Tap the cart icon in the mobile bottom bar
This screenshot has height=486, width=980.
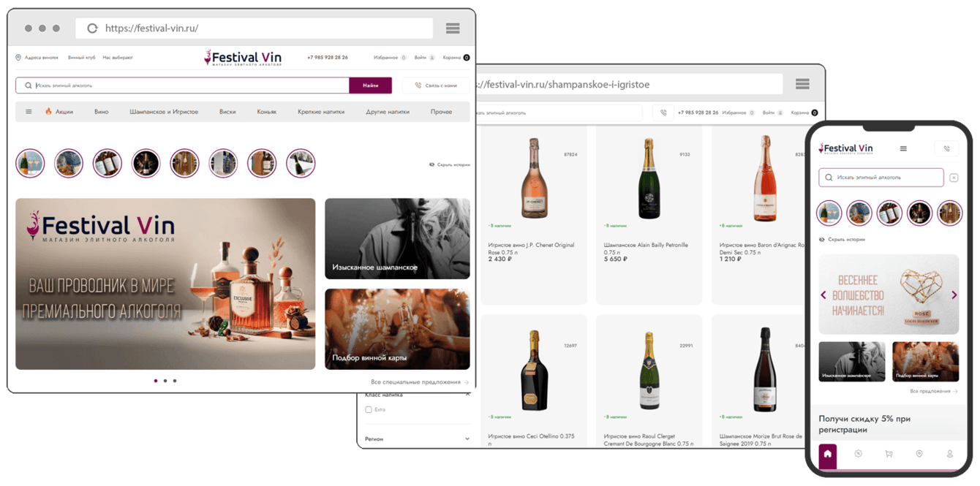pos(889,454)
